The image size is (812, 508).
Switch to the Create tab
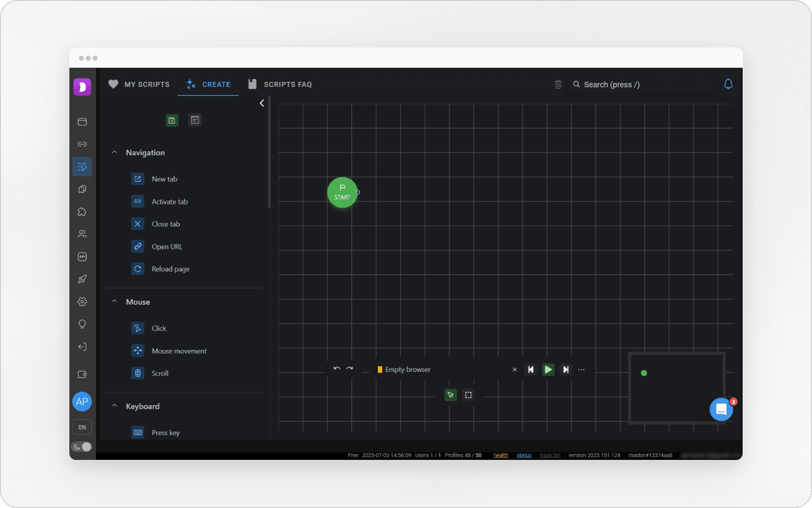pyautogui.click(x=208, y=84)
